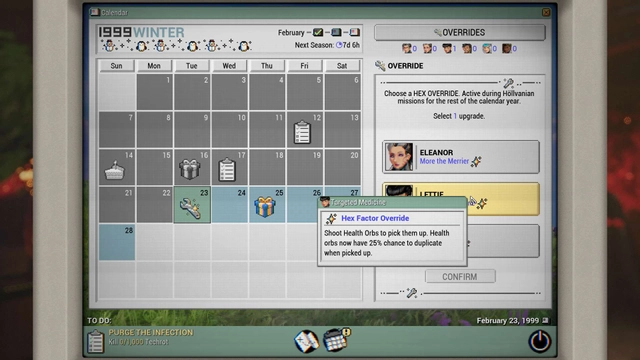Confirm the selected override upgrade

click(460, 276)
